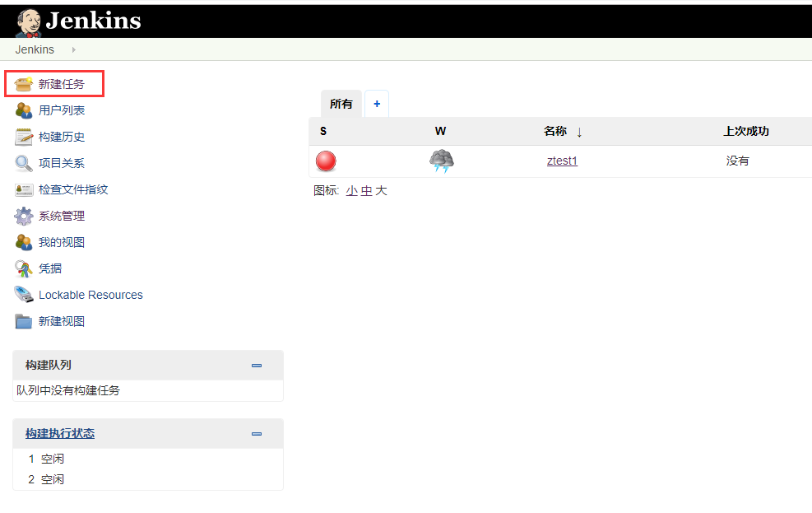The height and width of the screenshot is (513, 812).
Task: Click the 新建任务 box icon
Action: pos(23,84)
